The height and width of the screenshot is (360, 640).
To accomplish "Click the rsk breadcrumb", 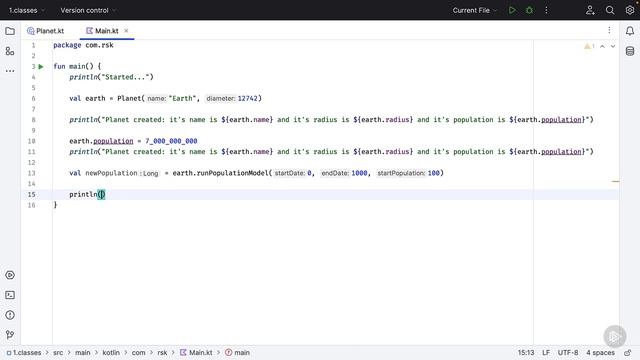I will [162, 353].
